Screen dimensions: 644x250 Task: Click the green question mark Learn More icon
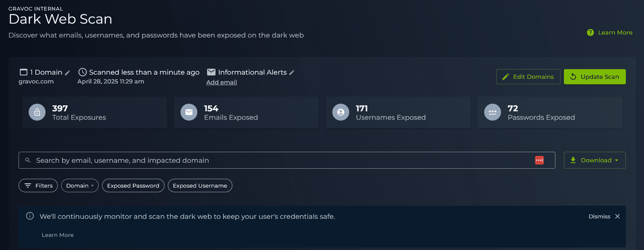[x=590, y=32]
